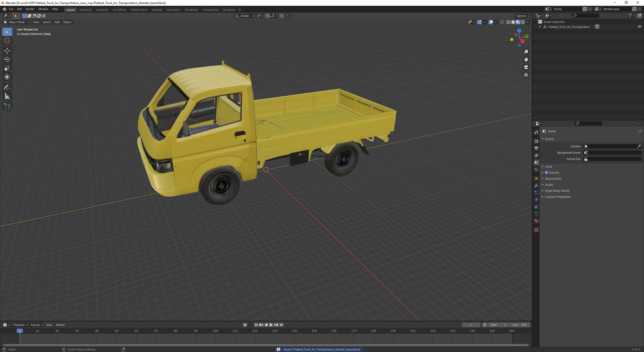Open Physics properties tab
The image size is (644, 352).
(x=536, y=200)
